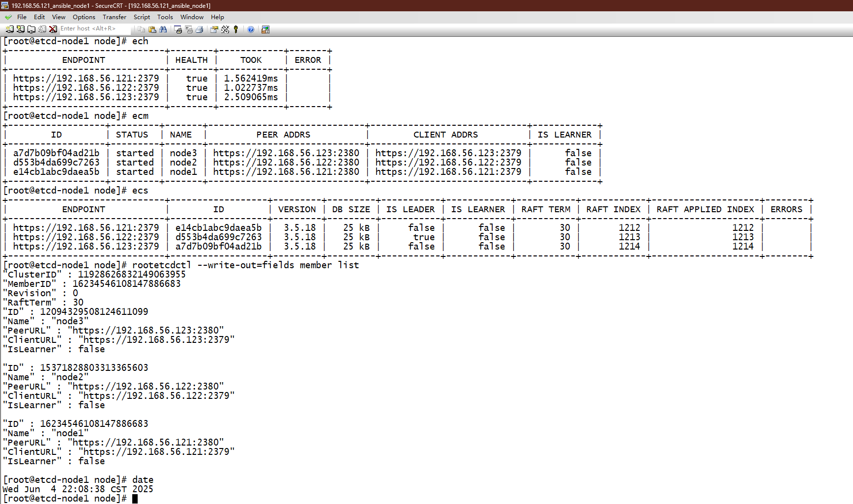
Task: Click the "Name" : "node2" line
Action: click(x=46, y=377)
